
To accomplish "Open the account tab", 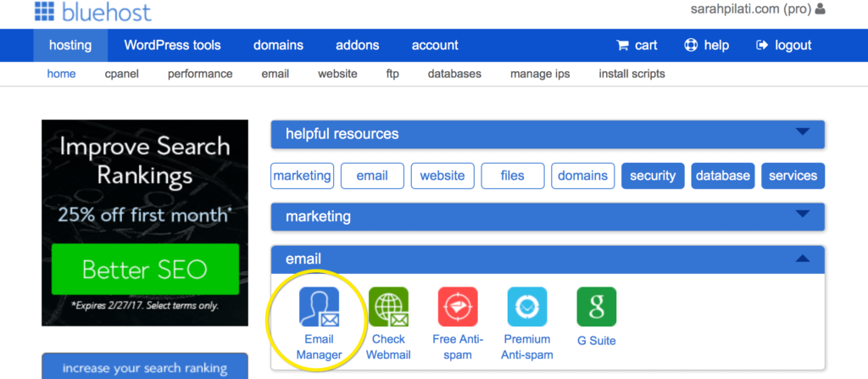I will coord(435,46).
